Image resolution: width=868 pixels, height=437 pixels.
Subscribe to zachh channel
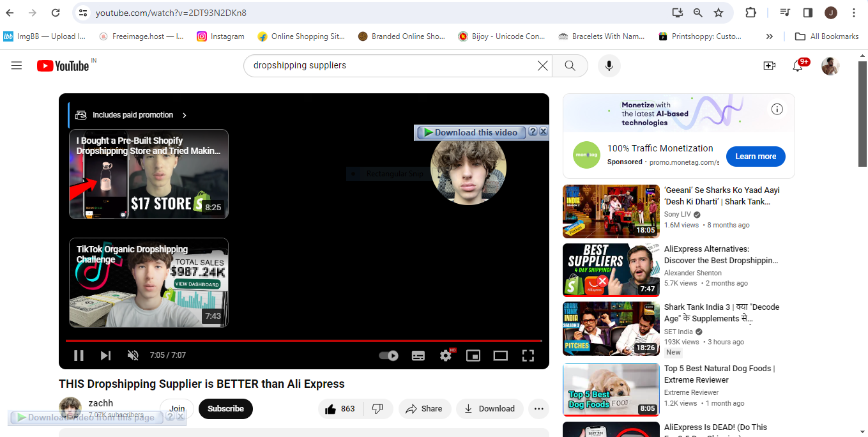click(x=225, y=409)
